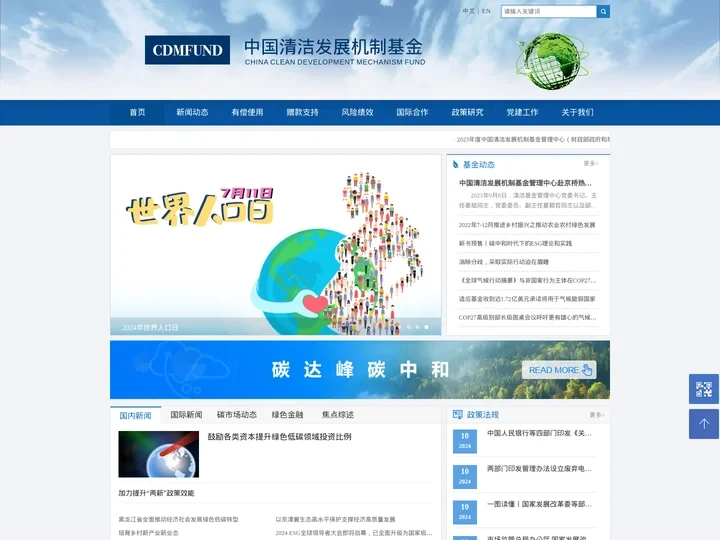The image size is (720, 540).
Task: Click the first date badge in 政策法规 list
Action: click(465, 441)
